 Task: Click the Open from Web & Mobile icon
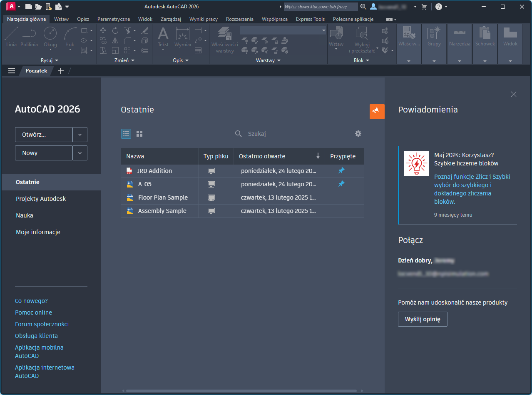48,7
